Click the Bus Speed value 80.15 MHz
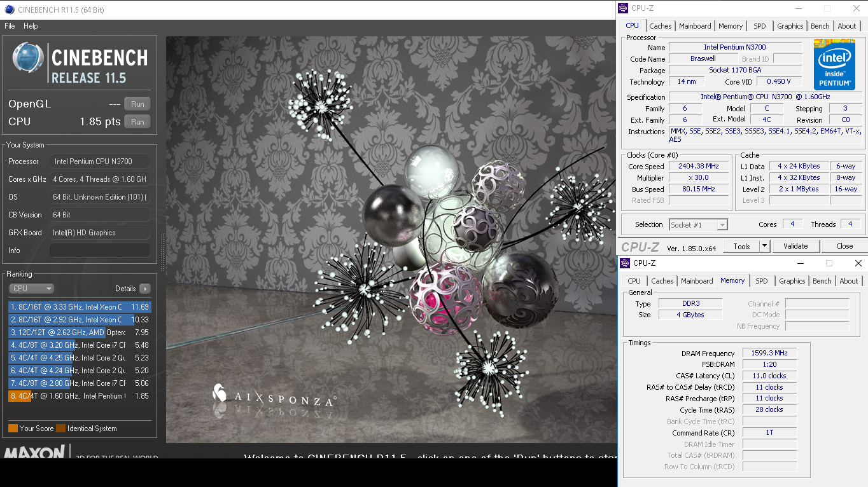 click(699, 189)
